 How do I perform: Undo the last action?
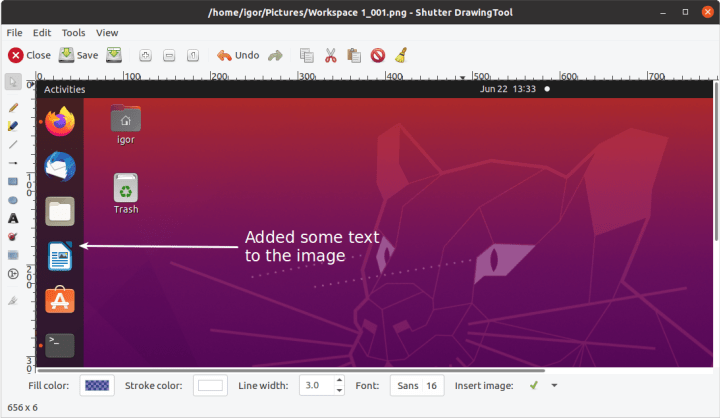point(238,56)
